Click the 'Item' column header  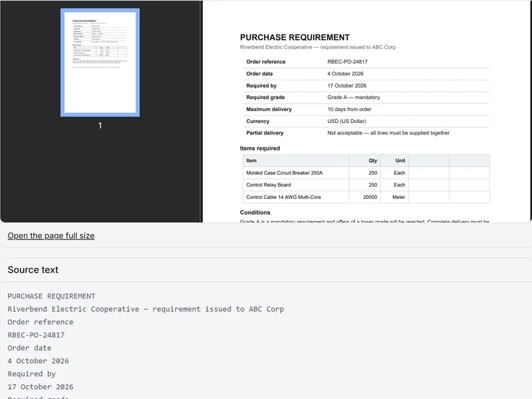(251, 160)
